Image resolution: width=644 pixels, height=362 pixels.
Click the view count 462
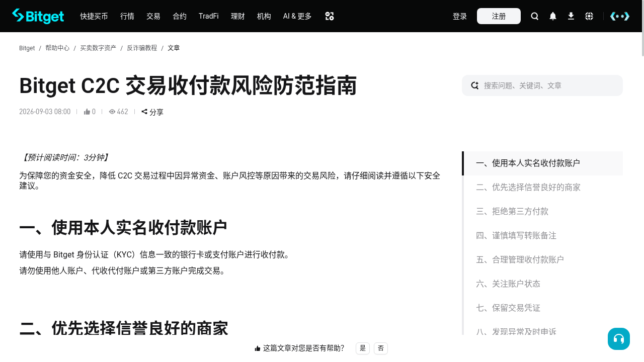pos(119,112)
